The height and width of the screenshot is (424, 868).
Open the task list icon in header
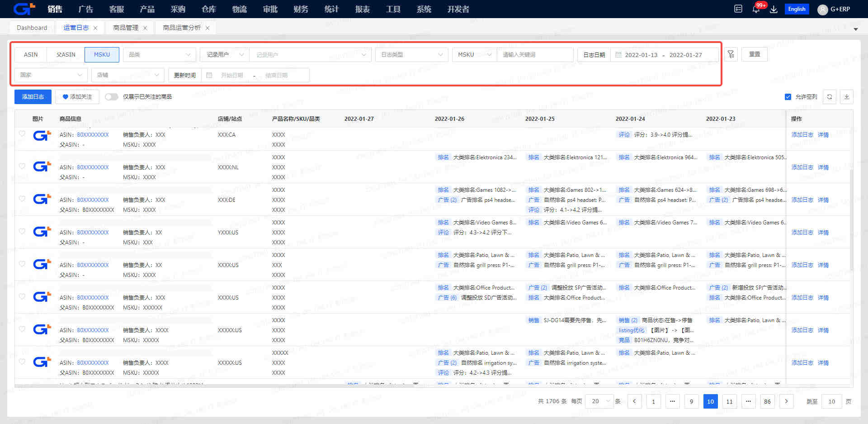(x=738, y=9)
